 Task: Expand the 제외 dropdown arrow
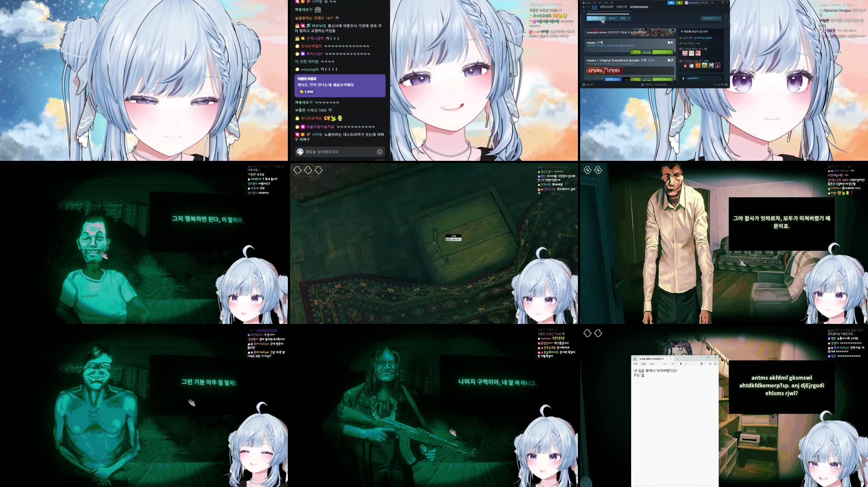click(x=629, y=18)
